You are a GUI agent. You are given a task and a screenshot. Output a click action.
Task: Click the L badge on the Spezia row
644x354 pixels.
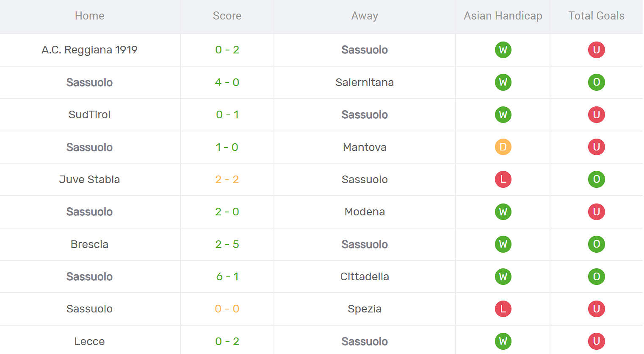pos(503,309)
